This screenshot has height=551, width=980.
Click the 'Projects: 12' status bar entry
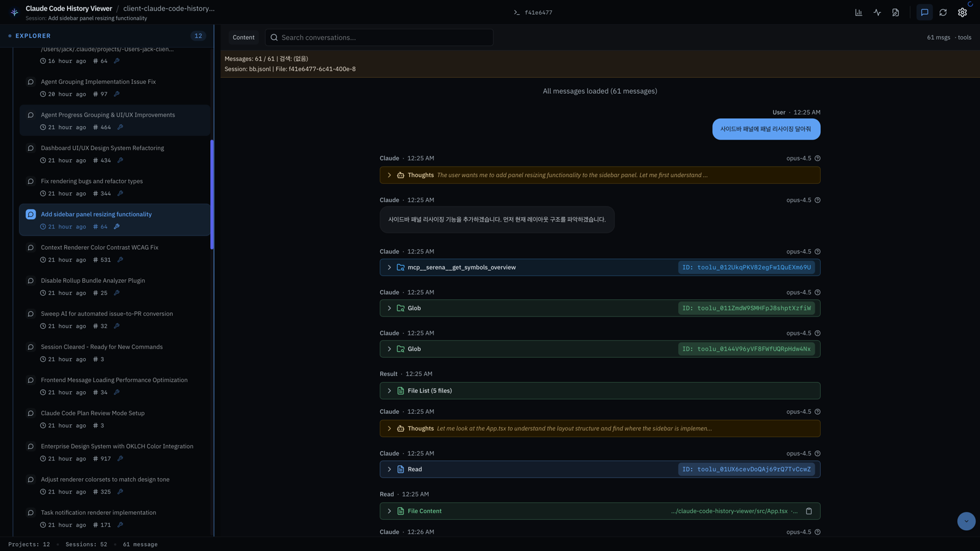coord(29,544)
